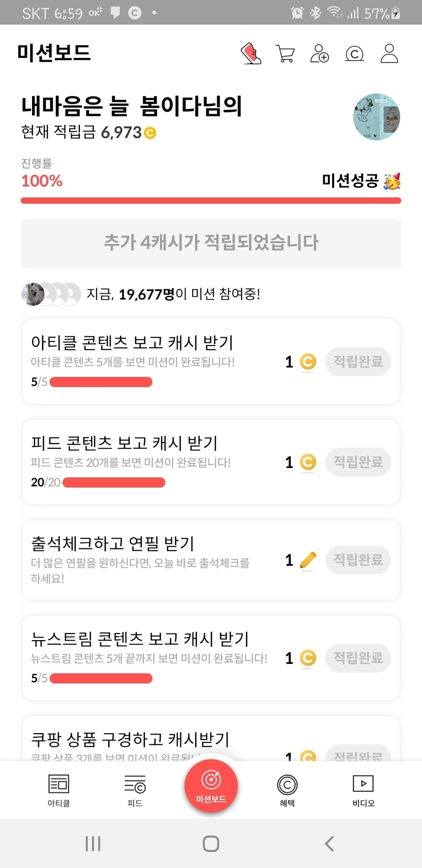Screen dimensions: 422x868
Task: Switch to the 아티클 tab
Action: pyautogui.click(x=58, y=790)
